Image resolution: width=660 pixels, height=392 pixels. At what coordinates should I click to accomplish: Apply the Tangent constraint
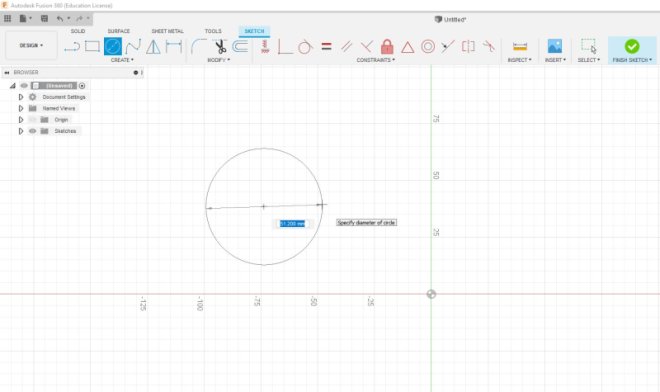pyautogui.click(x=305, y=46)
